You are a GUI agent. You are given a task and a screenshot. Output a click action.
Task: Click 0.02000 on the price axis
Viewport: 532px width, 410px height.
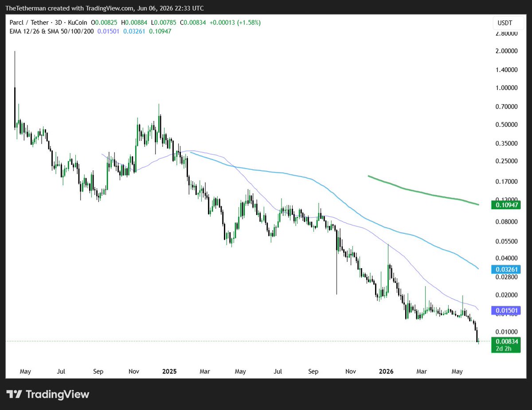coord(507,295)
